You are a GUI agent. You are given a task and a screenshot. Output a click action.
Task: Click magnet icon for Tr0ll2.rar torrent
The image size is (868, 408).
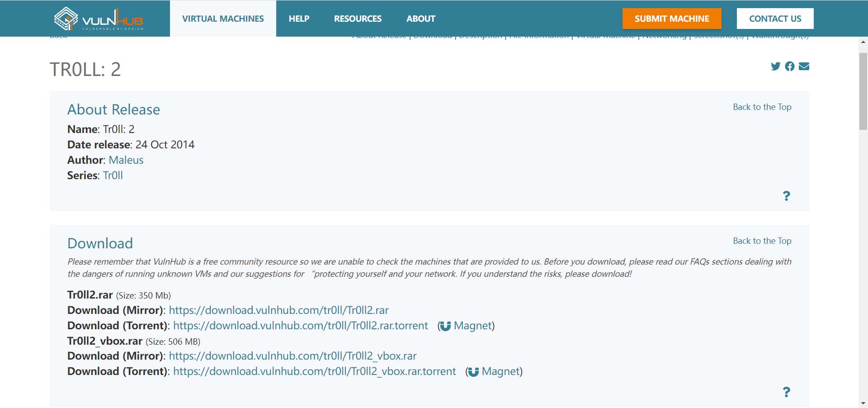[445, 326]
